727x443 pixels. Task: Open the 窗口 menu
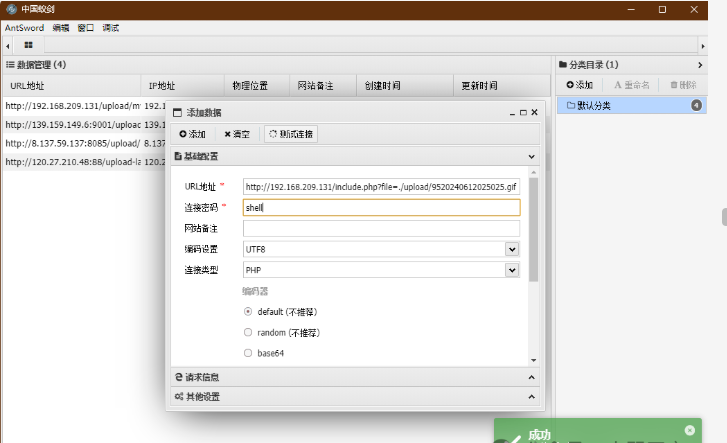click(x=85, y=28)
